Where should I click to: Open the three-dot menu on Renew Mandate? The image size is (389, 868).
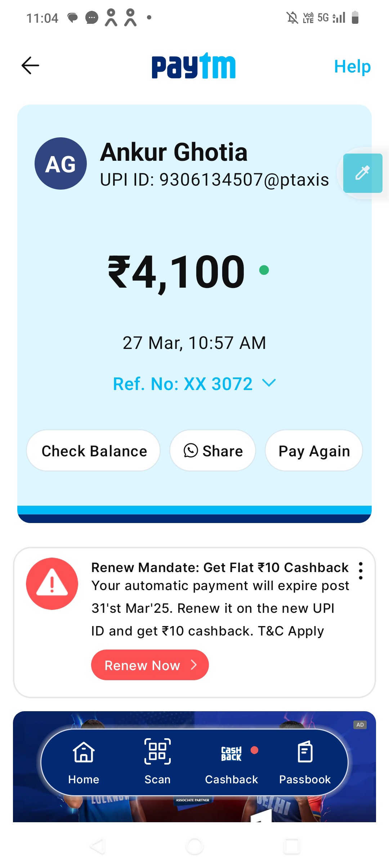[361, 571]
